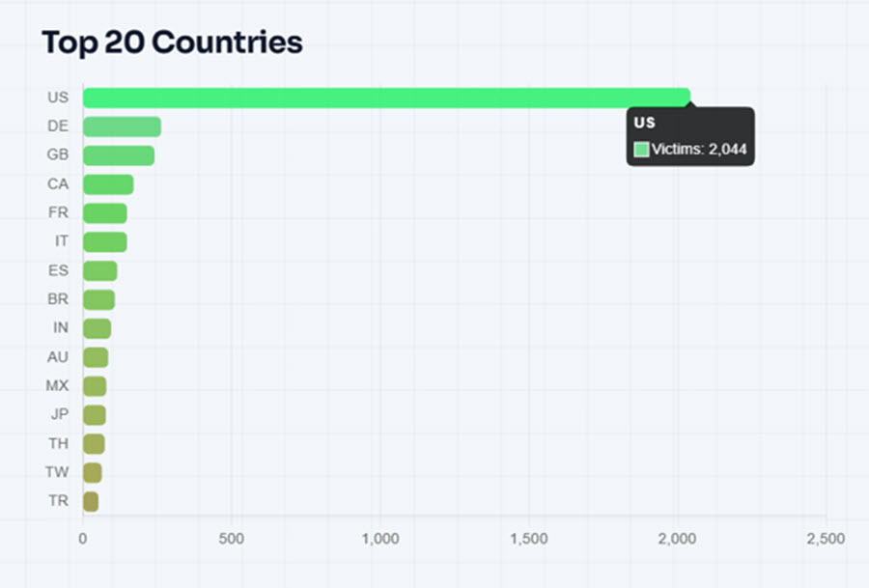Click the US axis label

[58, 97]
